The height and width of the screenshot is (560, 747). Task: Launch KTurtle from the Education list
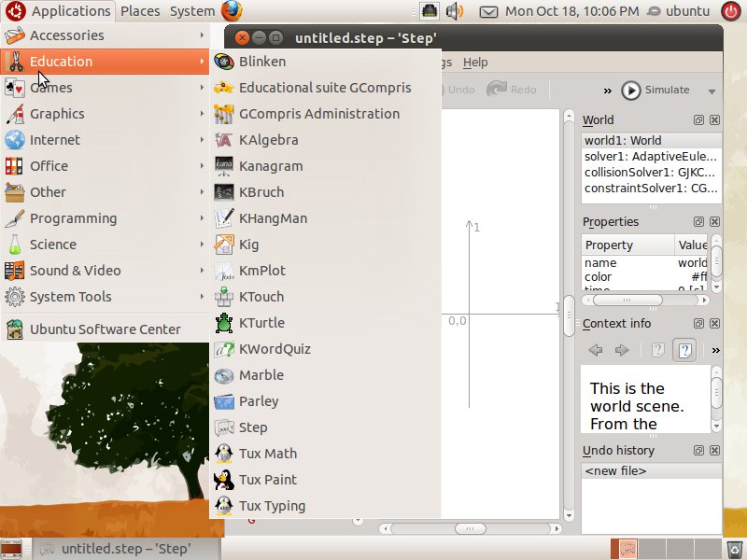tap(325, 323)
